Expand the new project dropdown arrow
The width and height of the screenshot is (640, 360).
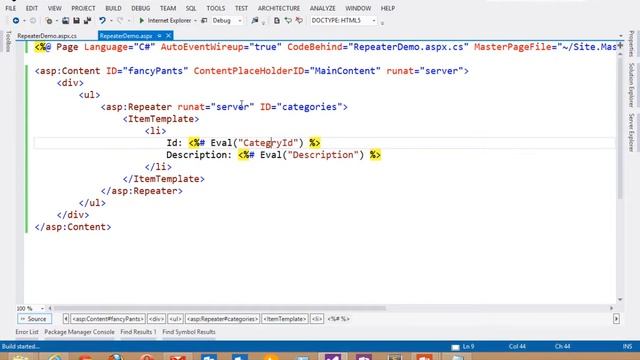[x=56, y=21]
